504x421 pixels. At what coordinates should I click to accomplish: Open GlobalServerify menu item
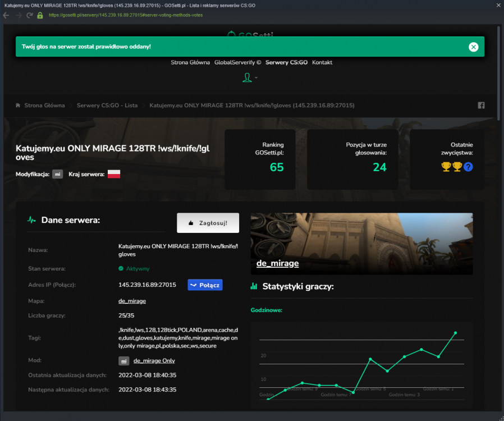pos(237,62)
